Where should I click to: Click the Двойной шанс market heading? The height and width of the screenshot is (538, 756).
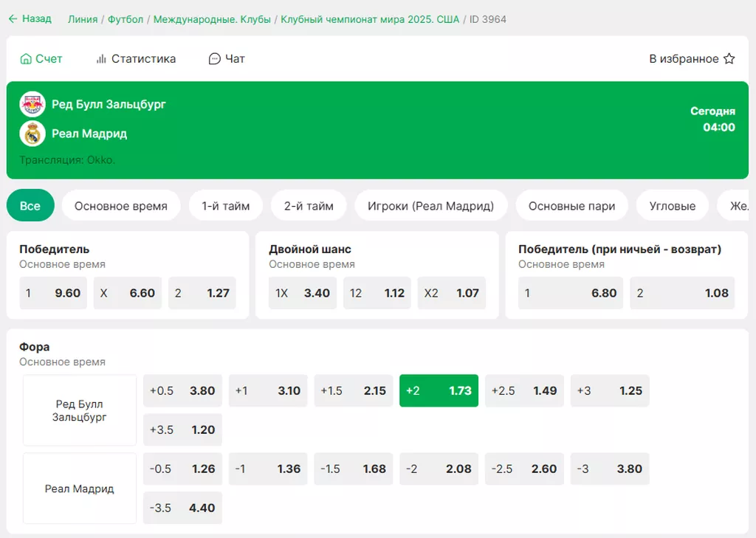click(x=310, y=249)
